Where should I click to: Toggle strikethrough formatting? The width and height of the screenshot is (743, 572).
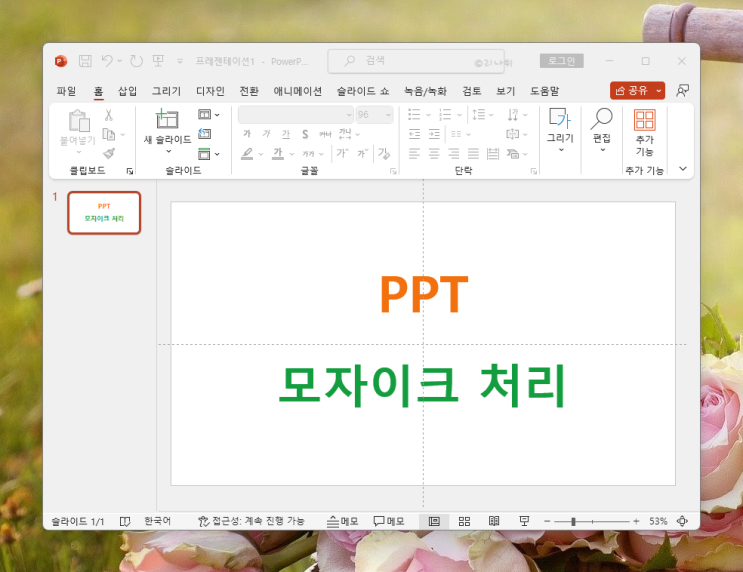(x=325, y=134)
